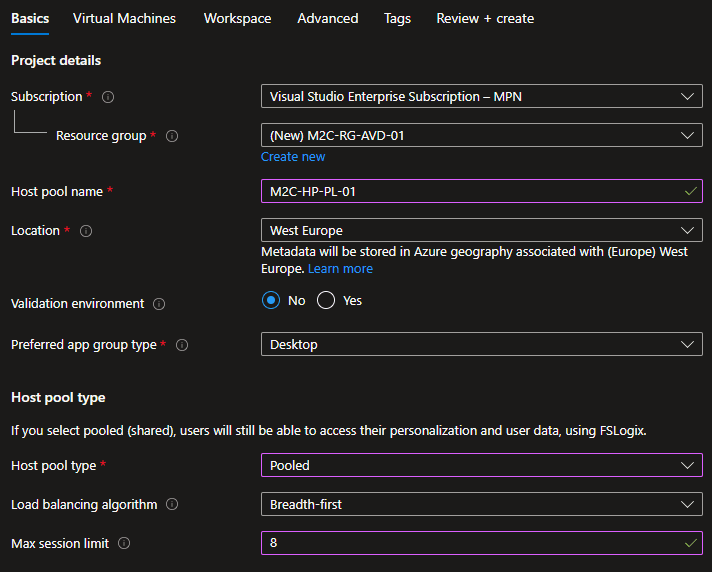This screenshot has width=712, height=572.
Task: Click Validation environment info icon
Action: pyautogui.click(x=160, y=304)
